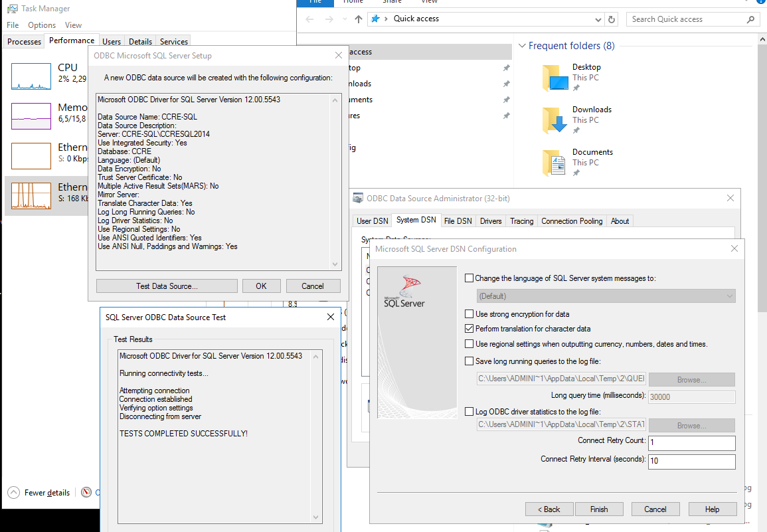Open recent locations dropdown in File Explorer
The height and width of the screenshot is (532, 767).
(x=345, y=19)
